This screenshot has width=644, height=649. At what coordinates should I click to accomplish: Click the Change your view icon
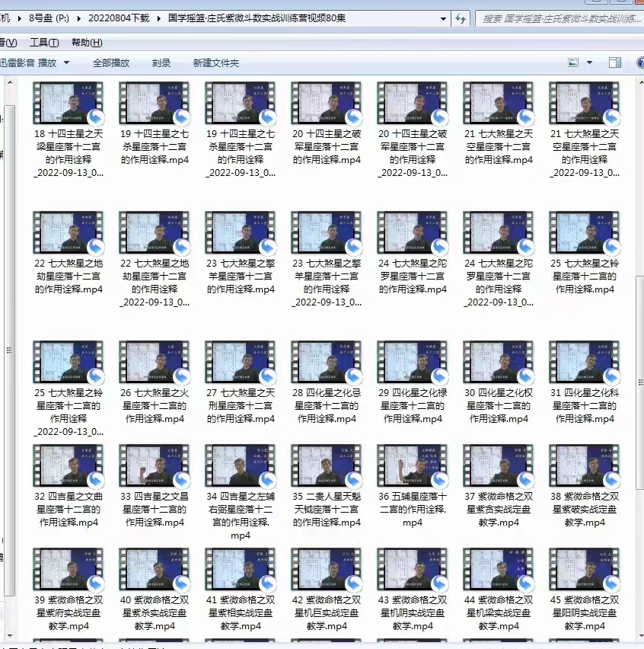coord(572,62)
